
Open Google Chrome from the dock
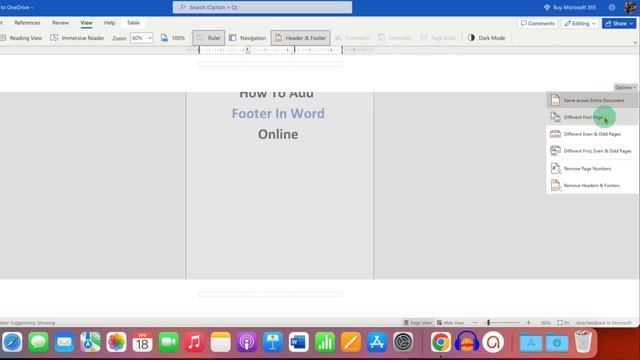[x=440, y=342]
